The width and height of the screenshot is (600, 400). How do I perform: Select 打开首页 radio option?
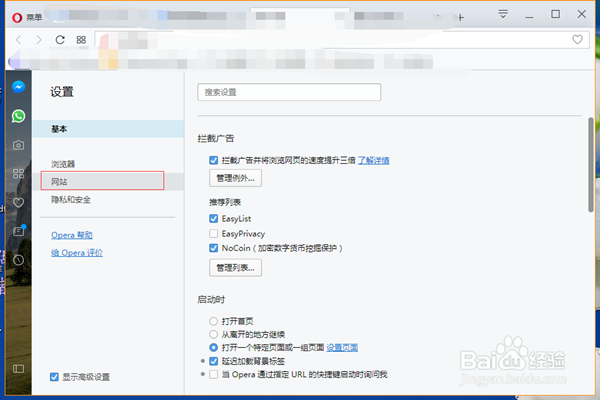(x=214, y=321)
